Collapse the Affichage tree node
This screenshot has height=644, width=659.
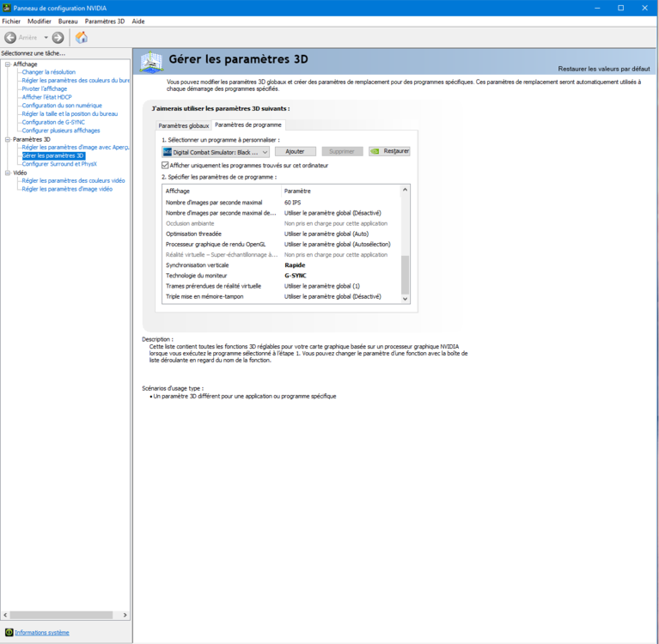[x=8, y=64]
